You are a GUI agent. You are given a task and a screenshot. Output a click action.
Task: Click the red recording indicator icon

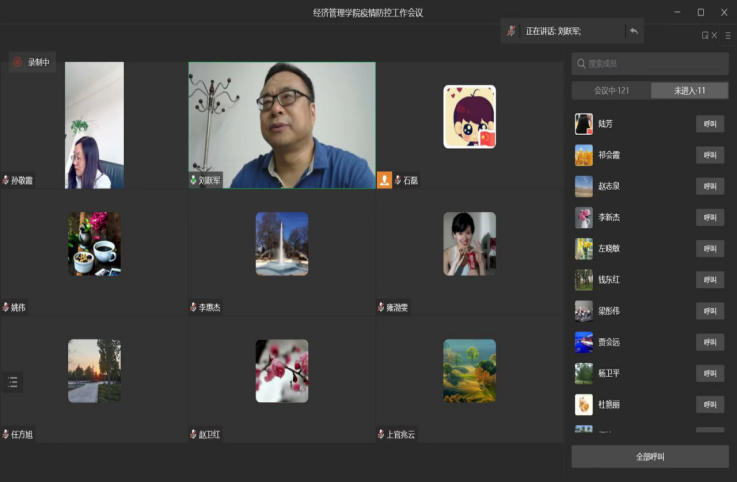tap(17, 62)
